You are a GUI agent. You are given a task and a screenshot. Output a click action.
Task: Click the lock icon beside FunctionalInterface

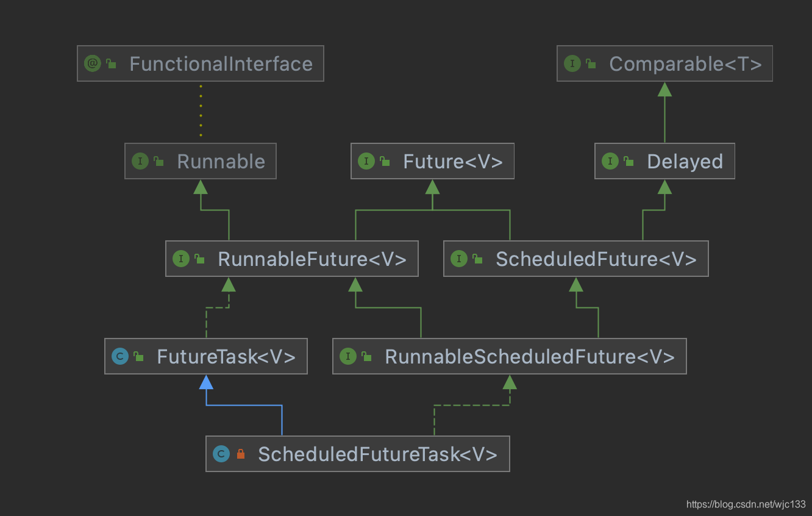point(111,63)
